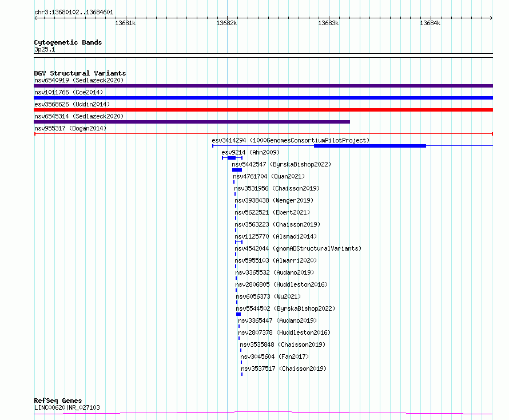Click the LINC00620|NR_027103 gene label

[x=67, y=407]
